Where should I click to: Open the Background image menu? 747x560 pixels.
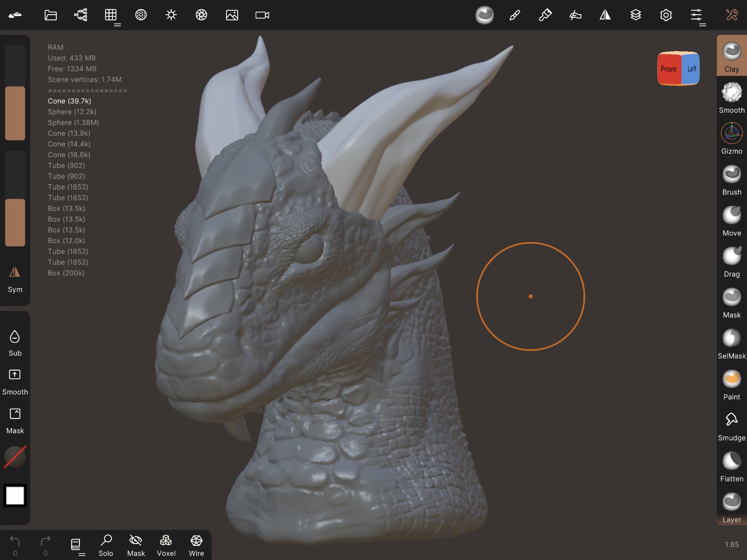232,15
